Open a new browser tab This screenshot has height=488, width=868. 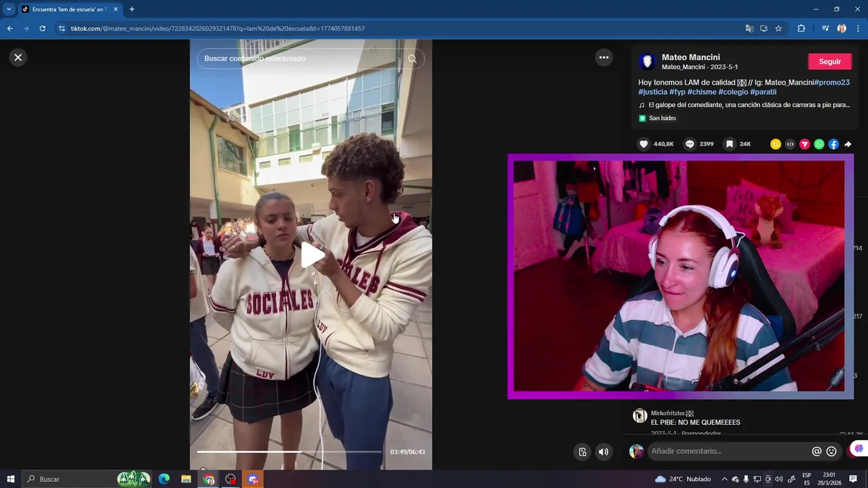click(132, 9)
